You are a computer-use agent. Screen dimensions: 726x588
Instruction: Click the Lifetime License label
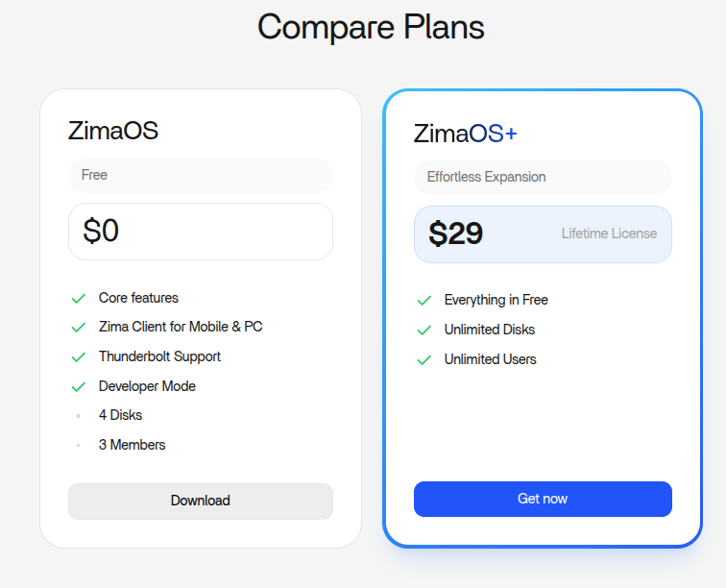(x=609, y=233)
